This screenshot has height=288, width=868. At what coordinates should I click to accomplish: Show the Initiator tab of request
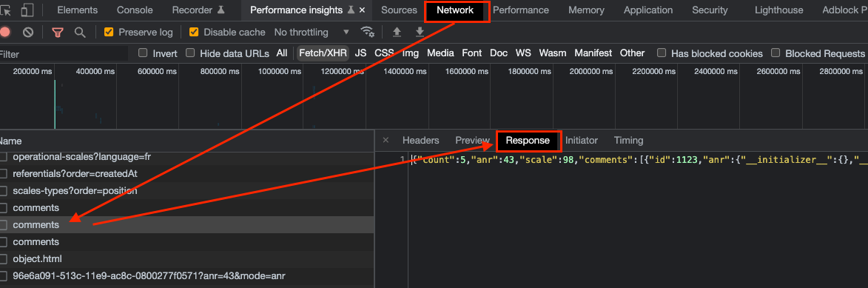point(581,141)
